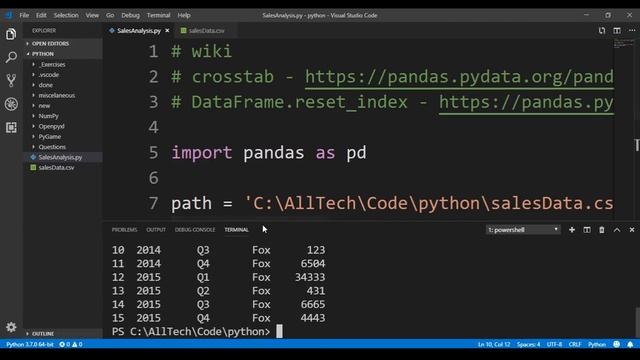Open the Source Control view

pyautogui.click(x=11, y=80)
